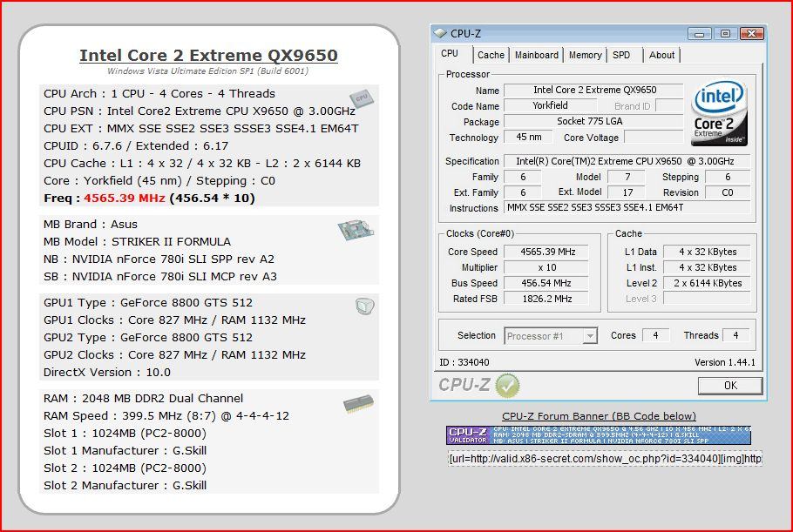This screenshot has height=532, width=793.
Task: Click the Multiplier value x 10
Action: coord(546,267)
